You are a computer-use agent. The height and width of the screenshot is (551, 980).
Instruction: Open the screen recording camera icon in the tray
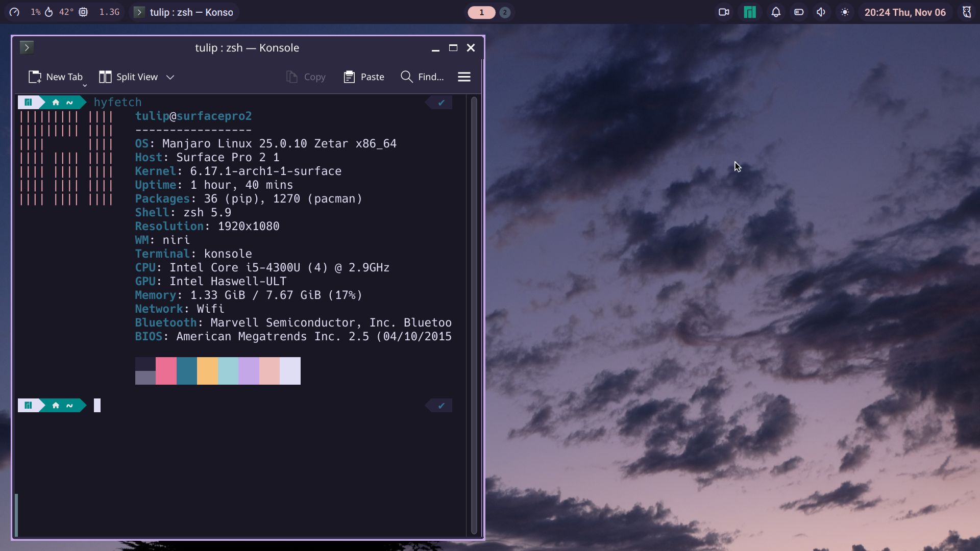724,12
